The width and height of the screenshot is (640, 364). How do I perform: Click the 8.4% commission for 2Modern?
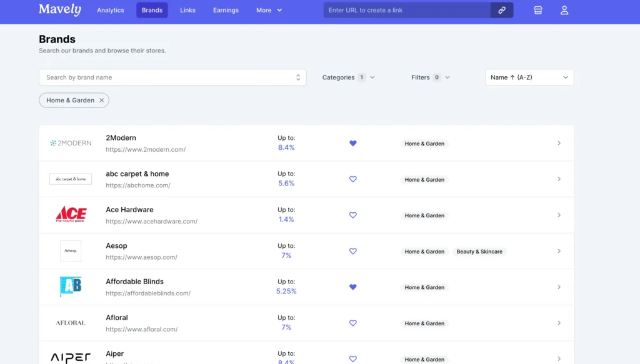[x=286, y=147]
